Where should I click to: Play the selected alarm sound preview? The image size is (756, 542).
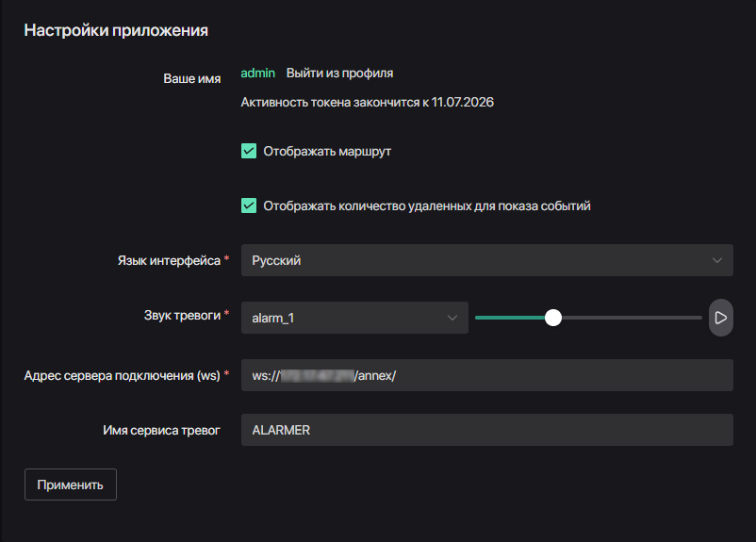(720, 318)
